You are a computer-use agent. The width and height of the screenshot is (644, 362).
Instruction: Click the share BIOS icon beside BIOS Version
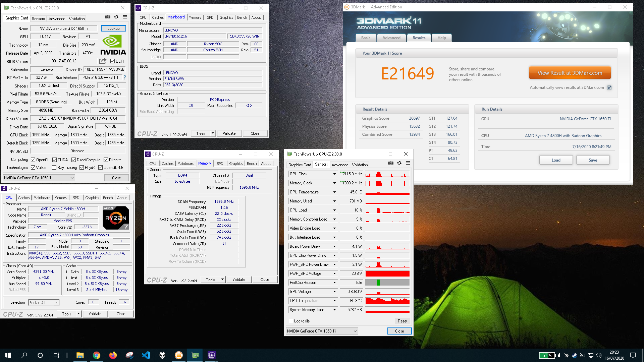[x=103, y=61]
